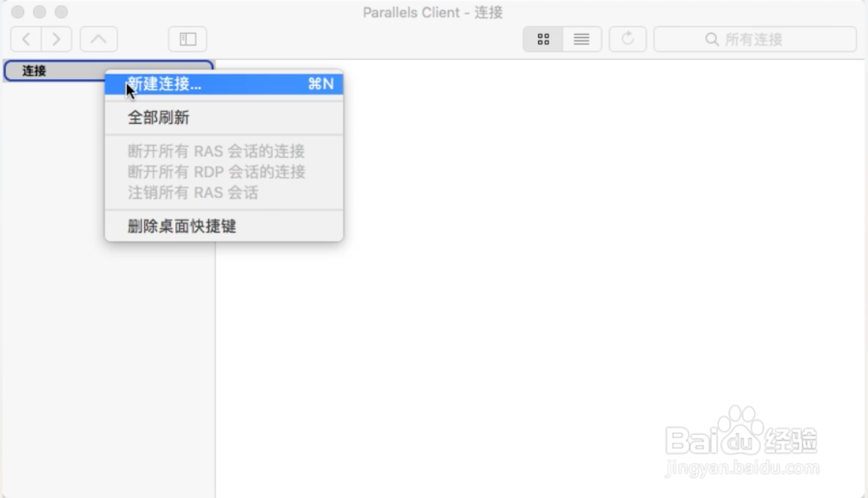Click 断开所有 RAS 会话的连接 menu item
This screenshot has height=498, width=868.
pyautogui.click(x=224, y=151)
